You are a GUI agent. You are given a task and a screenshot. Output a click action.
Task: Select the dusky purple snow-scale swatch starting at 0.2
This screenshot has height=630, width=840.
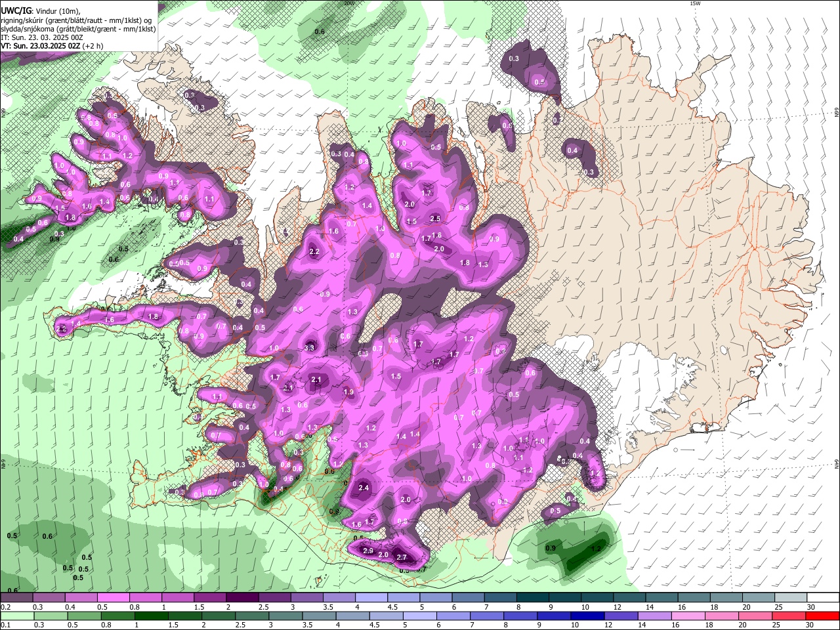[x=16, y=598]
